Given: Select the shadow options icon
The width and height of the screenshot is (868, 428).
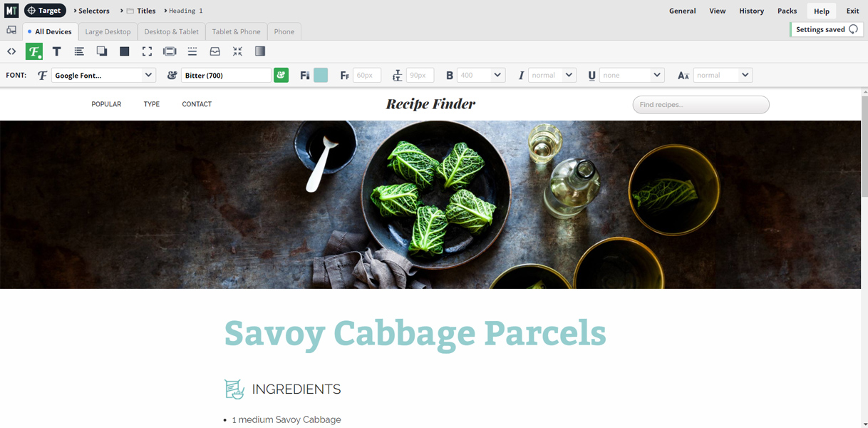Looking at the screenshot, I should click(102, 51).
